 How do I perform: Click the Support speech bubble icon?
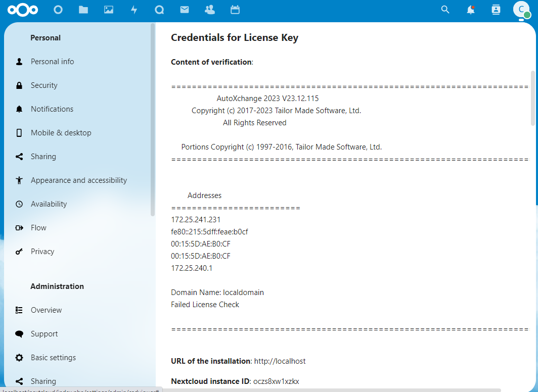(x=19, y=334)
